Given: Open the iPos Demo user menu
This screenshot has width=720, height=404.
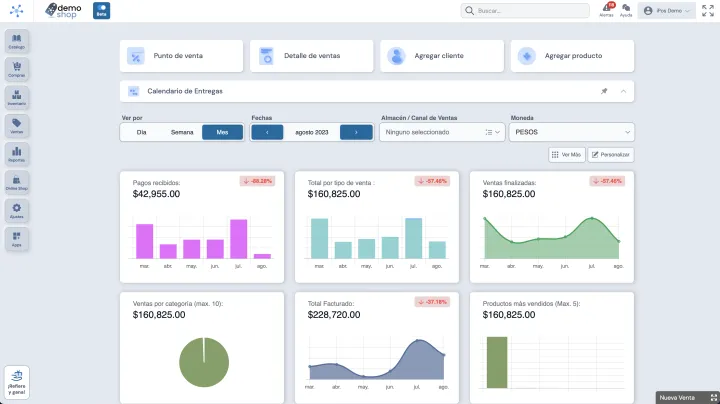Looking at the screenshot, I should tap(667, 10).
